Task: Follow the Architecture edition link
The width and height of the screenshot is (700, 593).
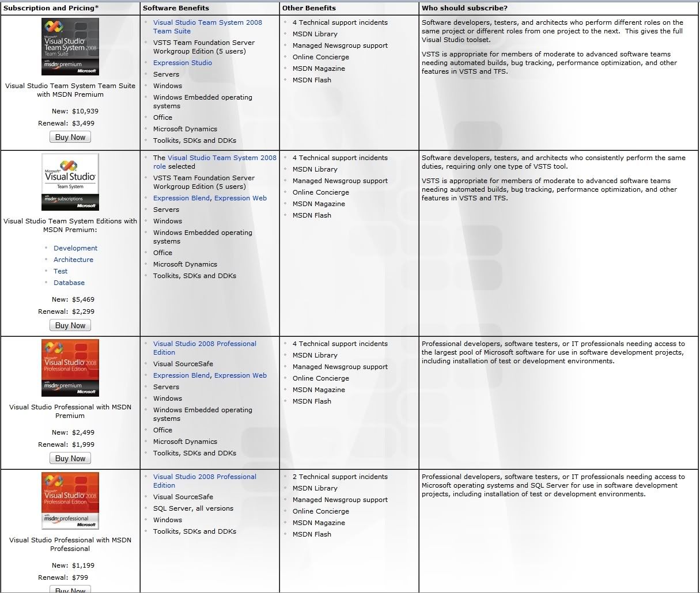Action: 73,260
